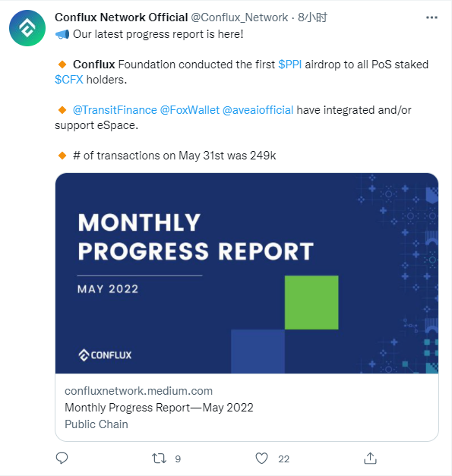Click the @Conflux_Network handle

239,17
